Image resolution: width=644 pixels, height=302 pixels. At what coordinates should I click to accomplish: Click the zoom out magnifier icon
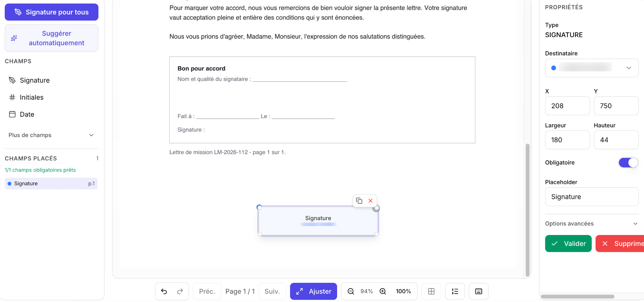351,291
